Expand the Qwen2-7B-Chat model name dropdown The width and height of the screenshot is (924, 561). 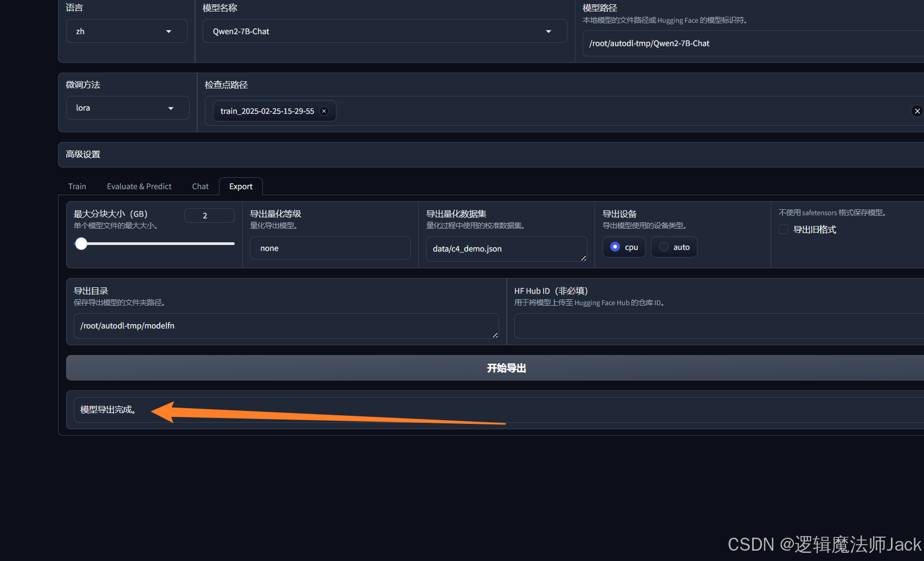[x=384, y=31]
